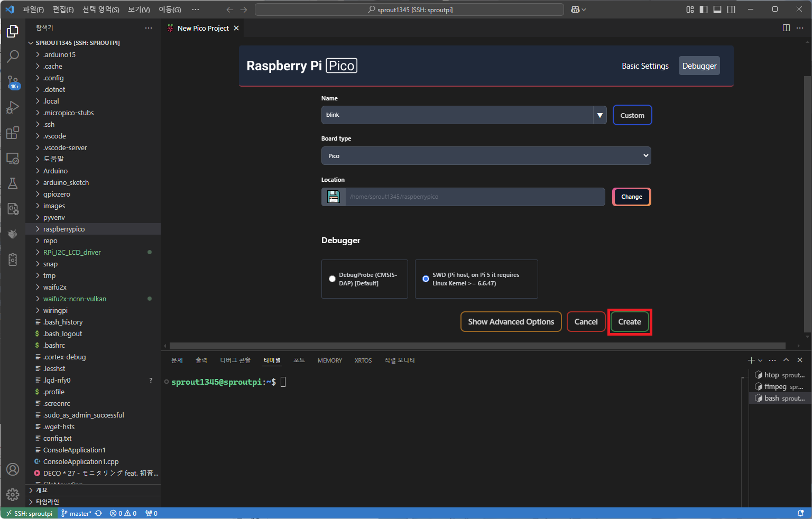Toggle the primary side bar layout icon
The width and height of the screenshot is (812, 519).
pos(704,10)
